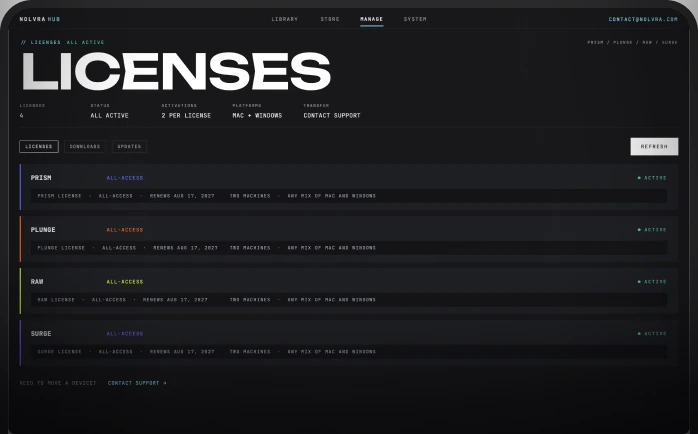Open the contact@nolvra.com account link
698x434 pixels.
(643, 19)
